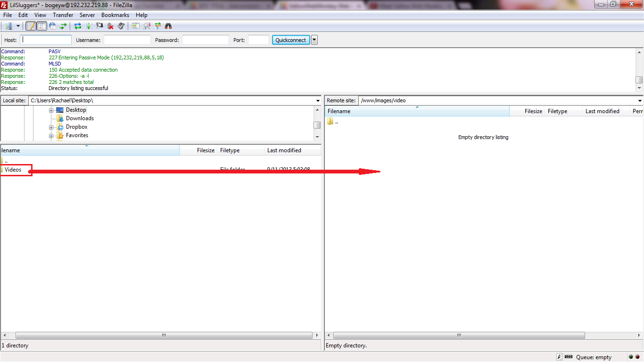Open the Edit menu
Image resolution: width=644 pixels, height=362 pixels.
tap(23, 15)
